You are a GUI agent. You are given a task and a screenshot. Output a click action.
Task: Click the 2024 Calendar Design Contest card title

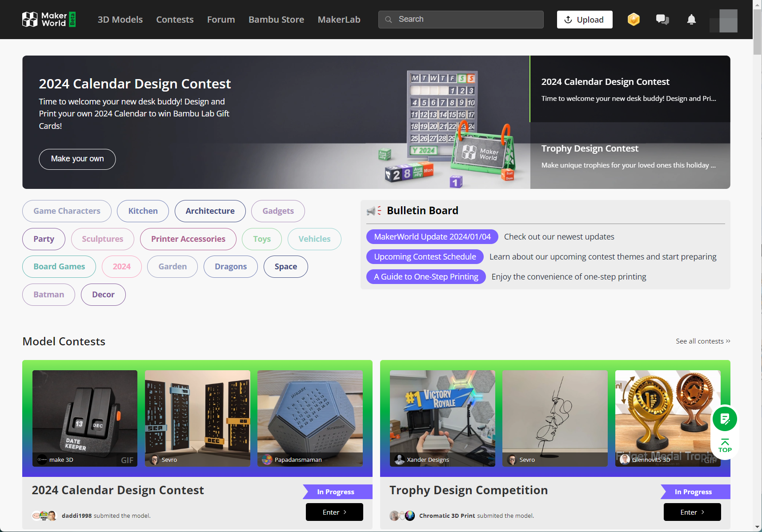(x=118, y=490)
